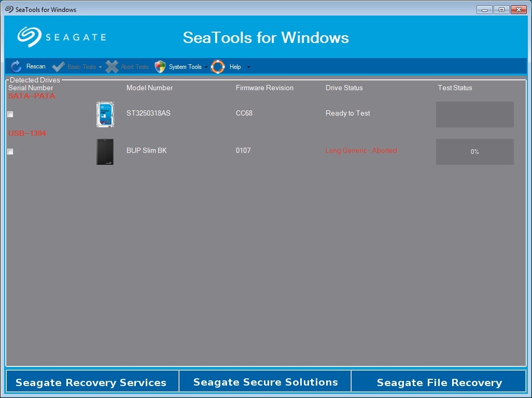The image size is (532, 398).
Task: Click the 0% test progress bar
Action: 474,151
